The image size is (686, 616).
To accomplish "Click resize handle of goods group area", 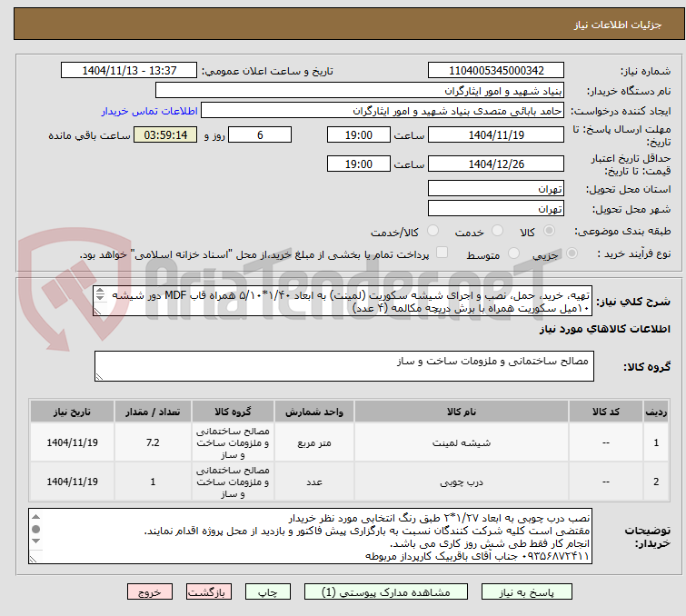I will click(99, 377).
